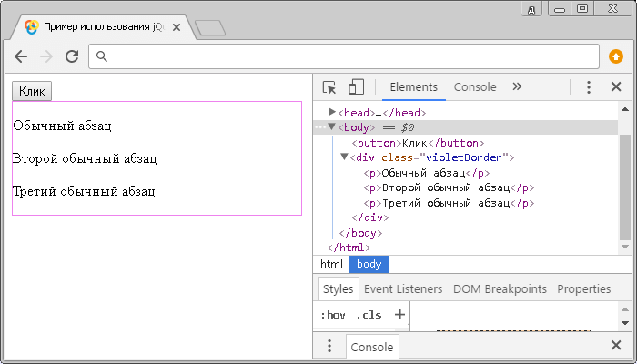Open the Event Listeners tab
The image size is (637, 364).
403,289
